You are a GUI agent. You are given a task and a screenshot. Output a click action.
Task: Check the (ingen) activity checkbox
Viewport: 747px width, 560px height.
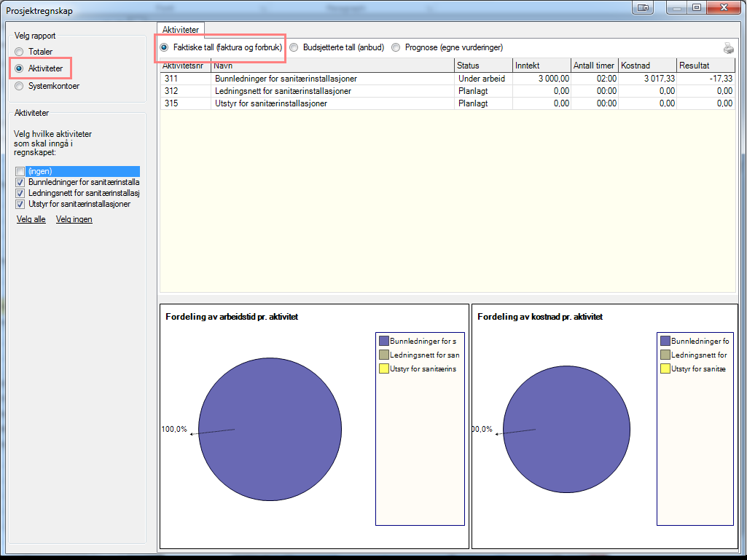tap(20, 171)
